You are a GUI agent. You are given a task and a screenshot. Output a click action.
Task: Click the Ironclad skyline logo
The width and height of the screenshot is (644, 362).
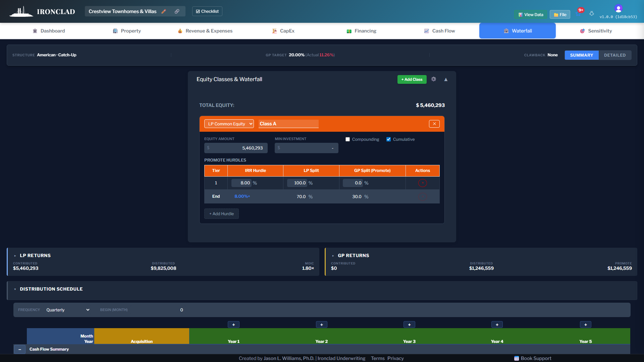click(x=21, y=11)
